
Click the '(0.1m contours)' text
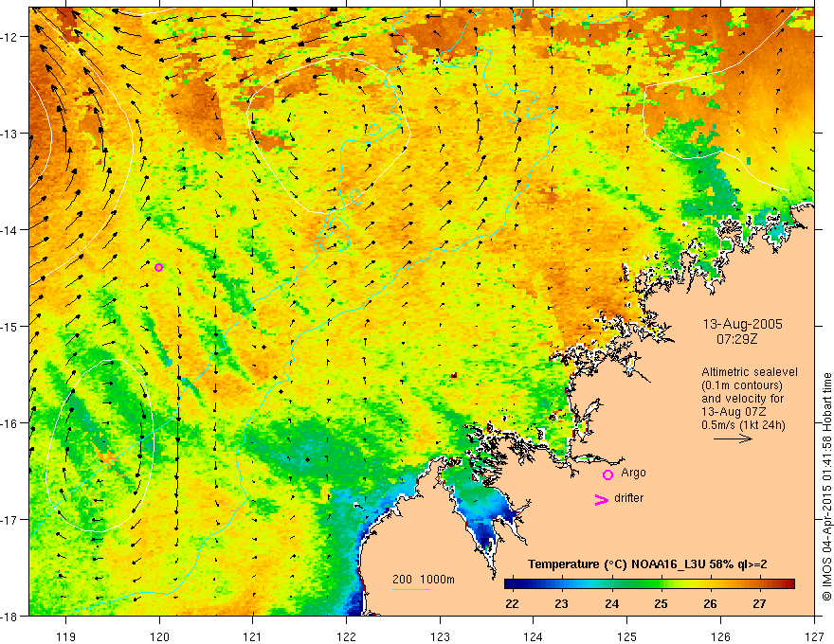pos(742,385)
